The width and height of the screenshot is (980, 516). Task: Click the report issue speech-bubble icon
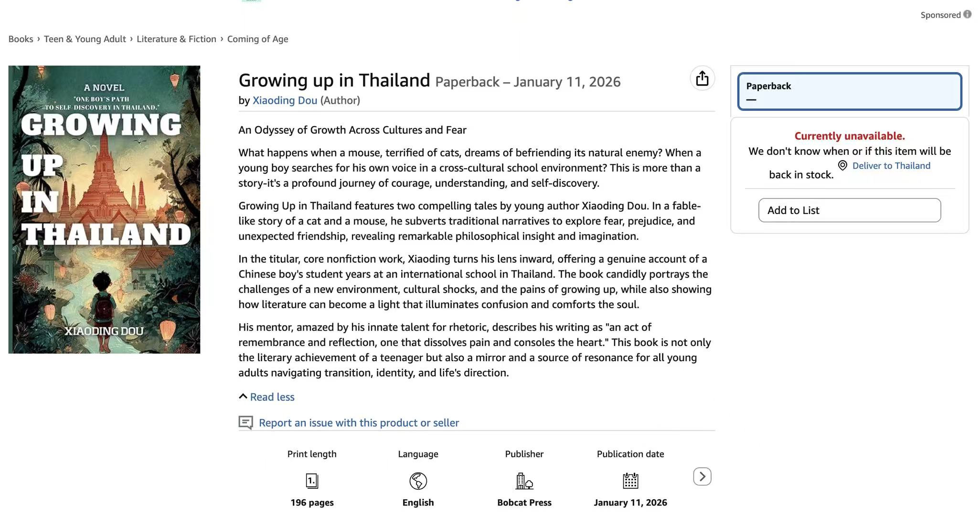coord(245,422)
